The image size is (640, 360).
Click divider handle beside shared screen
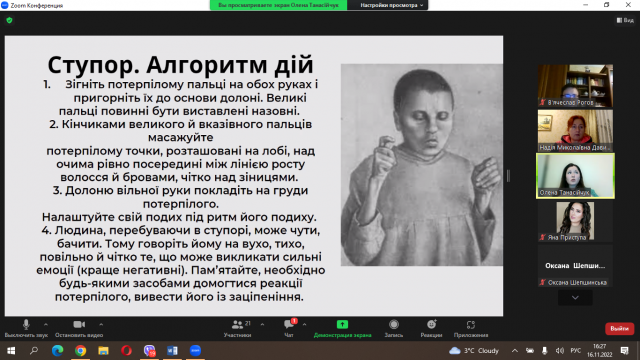pyautogui.click(x=508, y=176)
